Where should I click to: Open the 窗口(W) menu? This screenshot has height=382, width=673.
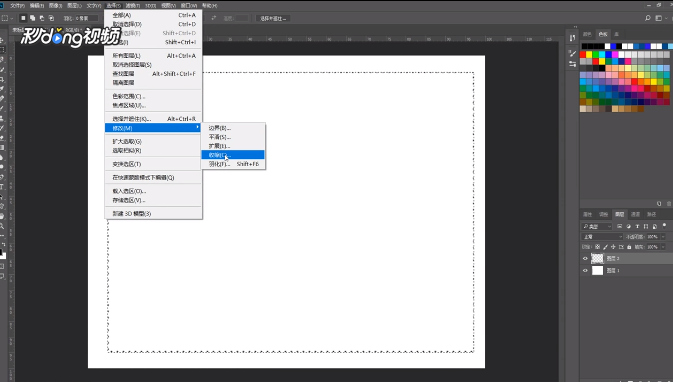click(x=189, y=6)
